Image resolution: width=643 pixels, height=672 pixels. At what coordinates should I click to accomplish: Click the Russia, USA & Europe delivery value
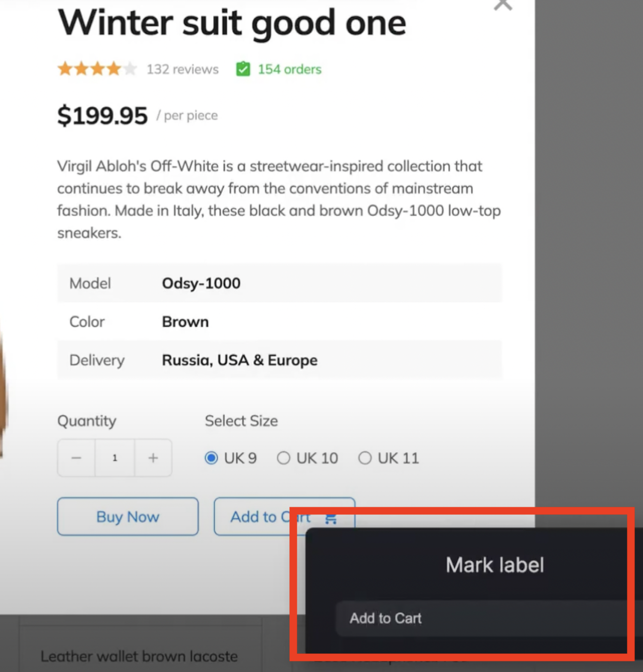click(x=240, y=360)
